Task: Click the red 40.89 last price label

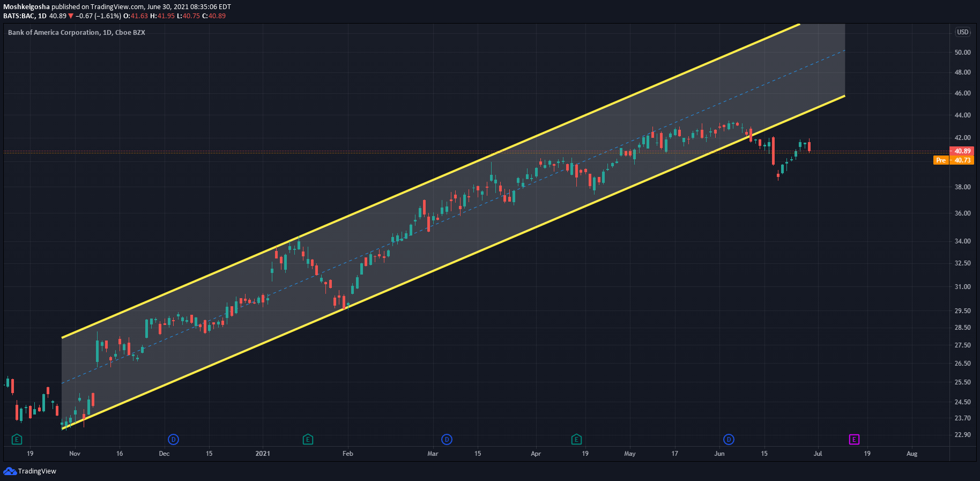Action: pos(962,151)
